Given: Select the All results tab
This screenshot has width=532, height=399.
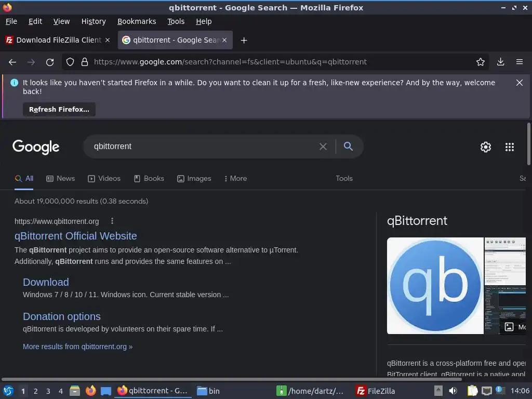Looking at the screenshot, I should tap(24, 179).
